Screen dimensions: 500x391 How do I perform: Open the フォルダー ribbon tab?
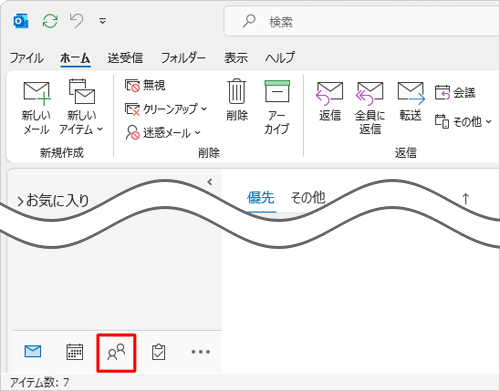click(x=183, y=58)
